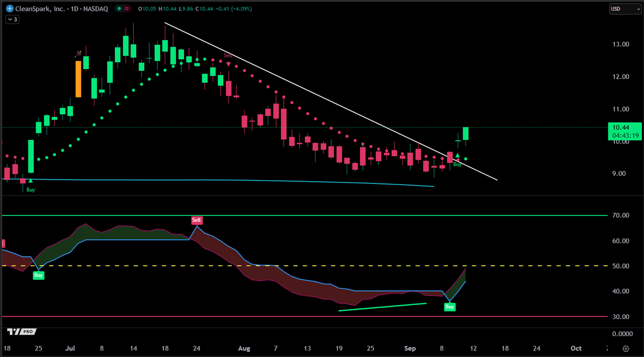Click the June Buy label on RSI pane
Viewport: 644px width, 357px height.
(39, 275)
